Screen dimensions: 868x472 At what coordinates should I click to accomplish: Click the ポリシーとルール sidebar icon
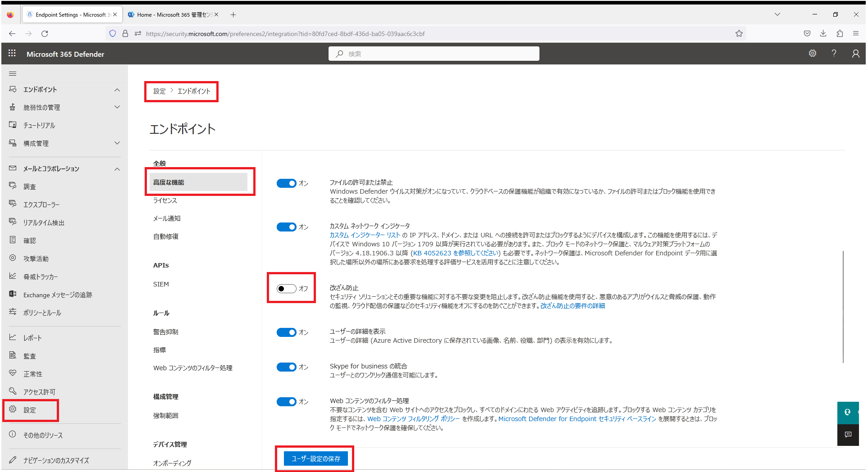pyautogui.click(x=13, y=312)
